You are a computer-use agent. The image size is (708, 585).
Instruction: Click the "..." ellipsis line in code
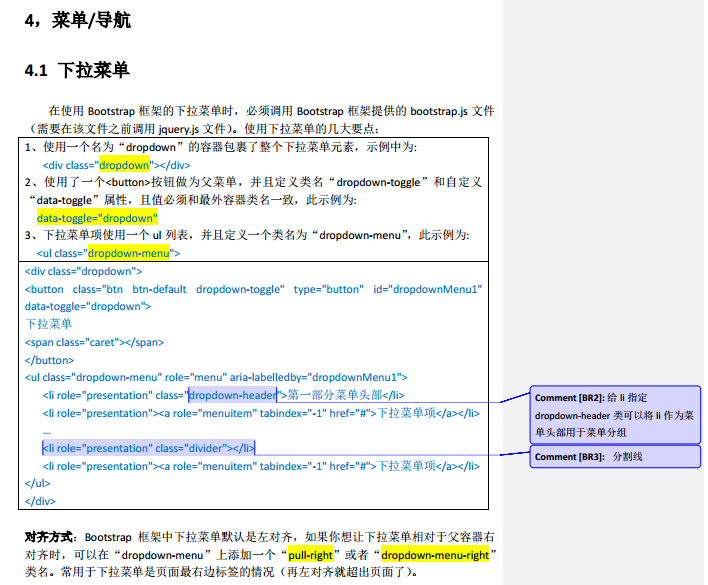click(x=47, y=431)
